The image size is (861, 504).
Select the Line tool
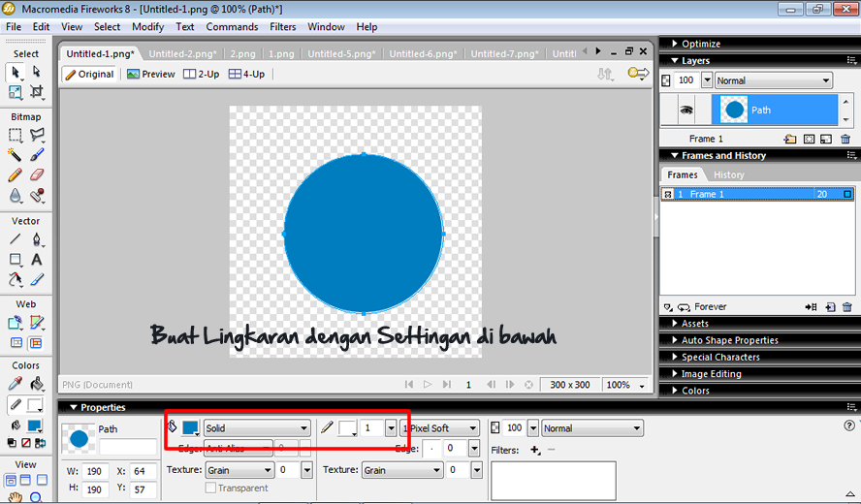click(15, 239)
